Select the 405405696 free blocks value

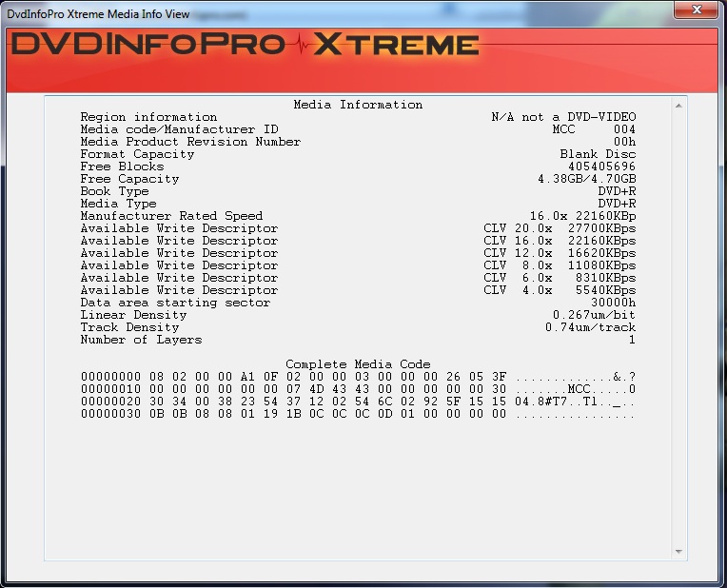point(601,167)
